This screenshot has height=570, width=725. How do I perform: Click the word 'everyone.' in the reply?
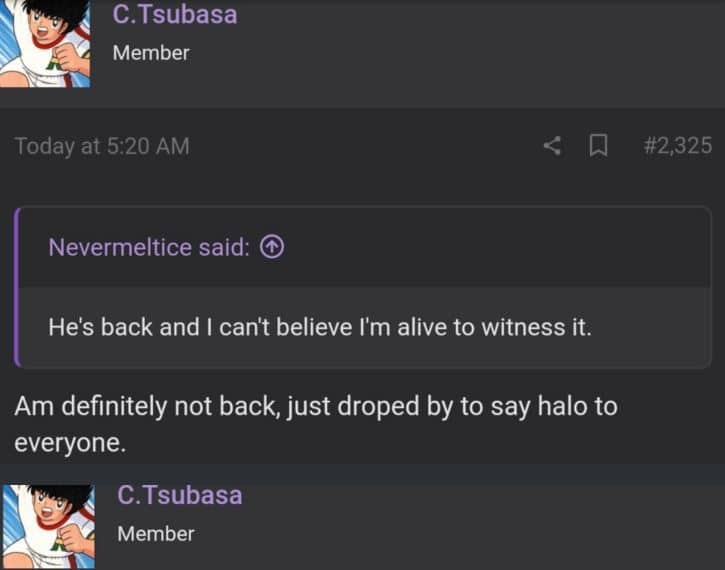tap(70, 443)
